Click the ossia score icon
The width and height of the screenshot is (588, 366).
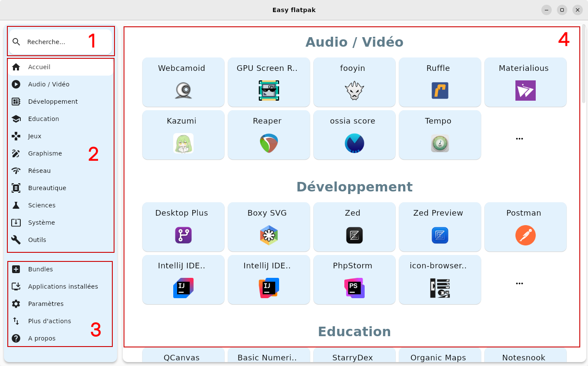coord(354,143)
